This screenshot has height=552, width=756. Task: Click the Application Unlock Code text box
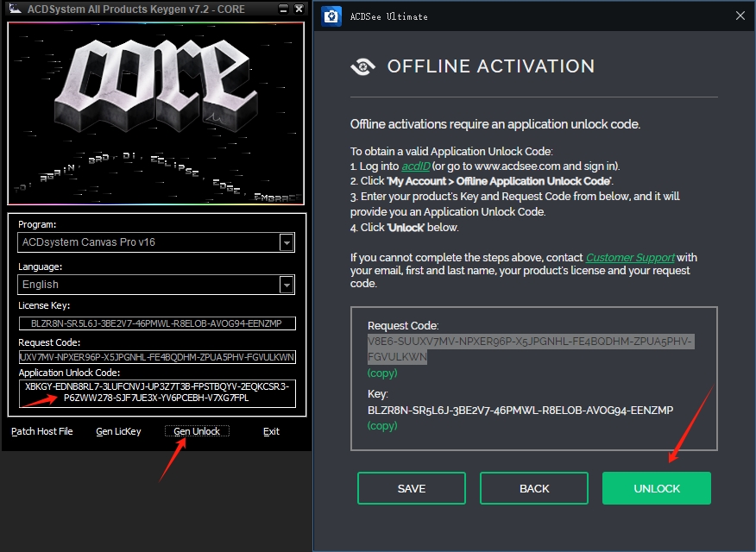coord(156,392)
